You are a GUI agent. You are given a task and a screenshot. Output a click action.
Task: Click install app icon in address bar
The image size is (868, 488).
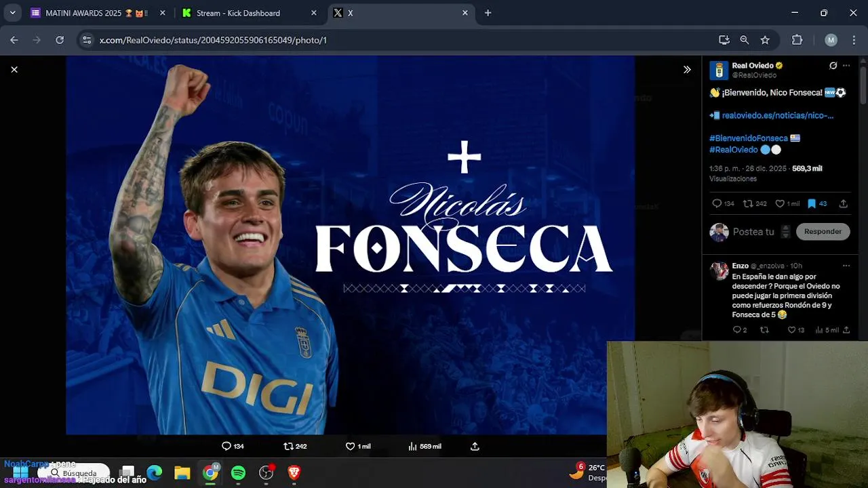(724, 40)
